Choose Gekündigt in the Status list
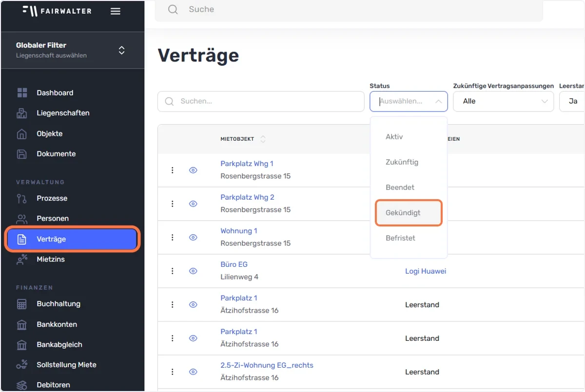585x392 pixels. [x=409, y=213]
